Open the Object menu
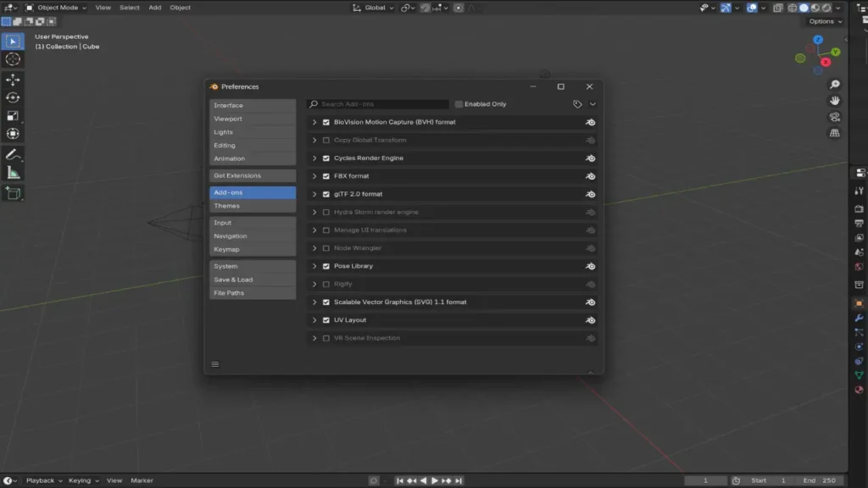The height and width of the screenshot is (488, 868). pos(180,8)
